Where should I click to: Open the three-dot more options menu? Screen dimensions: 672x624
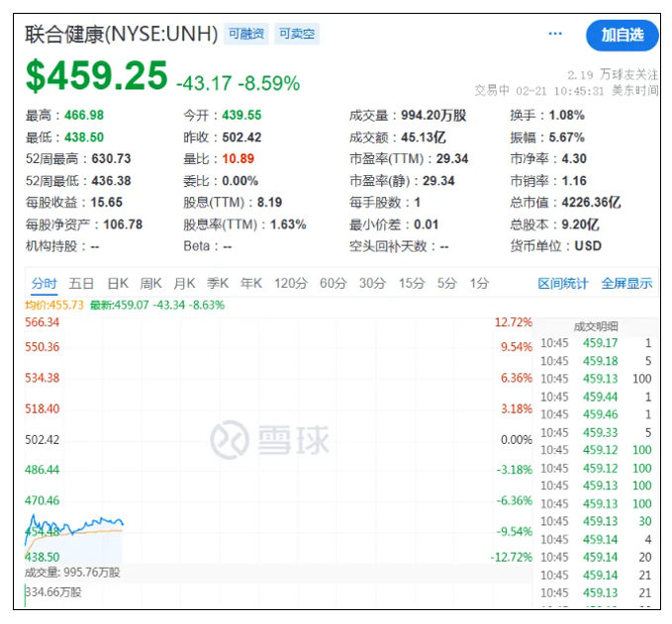[x=555, y=34]
